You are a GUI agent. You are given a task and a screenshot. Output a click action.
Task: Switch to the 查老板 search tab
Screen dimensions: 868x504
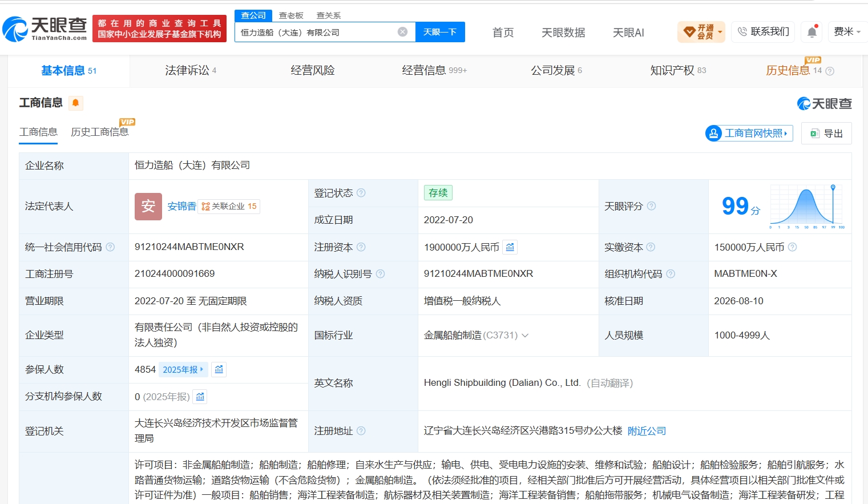tap(291, 15)
